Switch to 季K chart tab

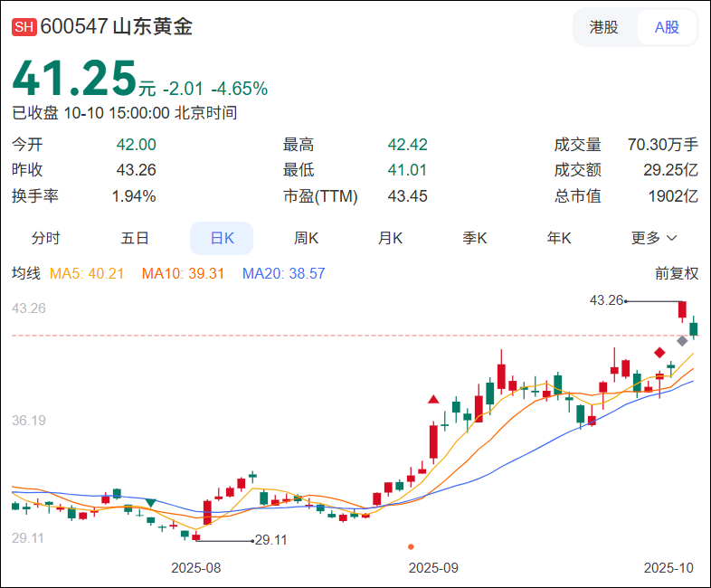pyautogui.click(x=474, y=238)
